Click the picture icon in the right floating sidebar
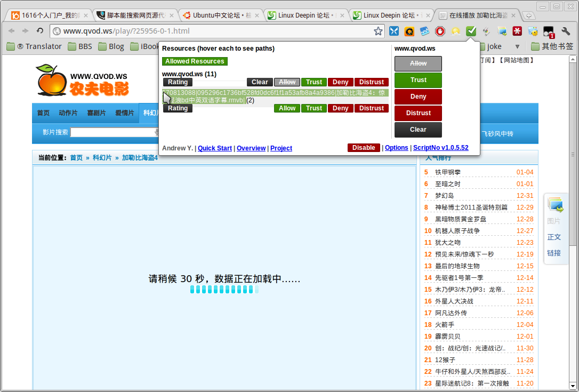 [x=556, y=205]
